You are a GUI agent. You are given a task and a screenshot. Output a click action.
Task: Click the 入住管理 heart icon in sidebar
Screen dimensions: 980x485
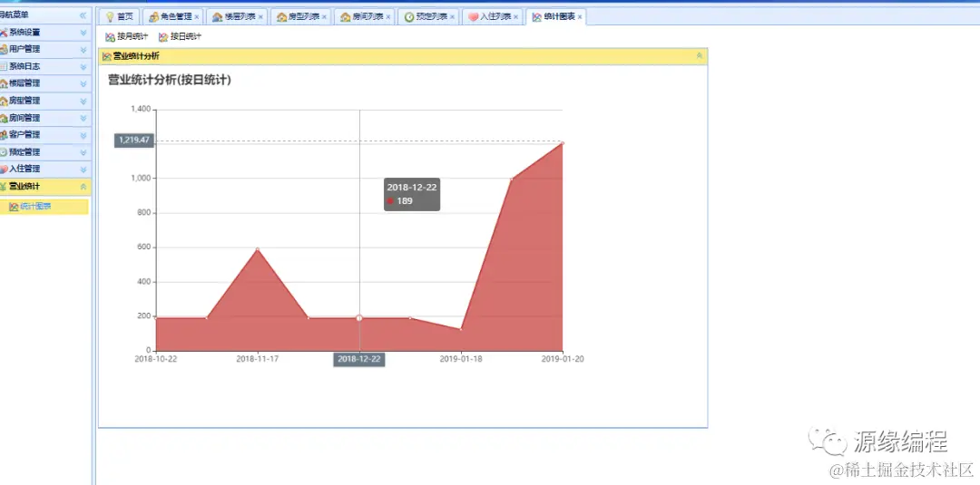[4, 169]
